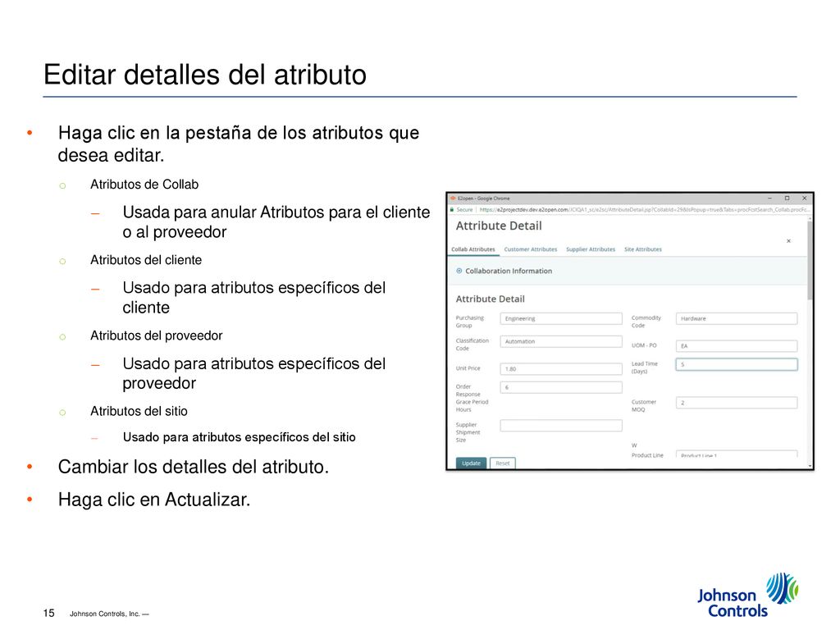Click the scrollbar down arrow in popup
Image resolution: width=840 pixels, height=630 pixels.
click(x=810, y=466)
